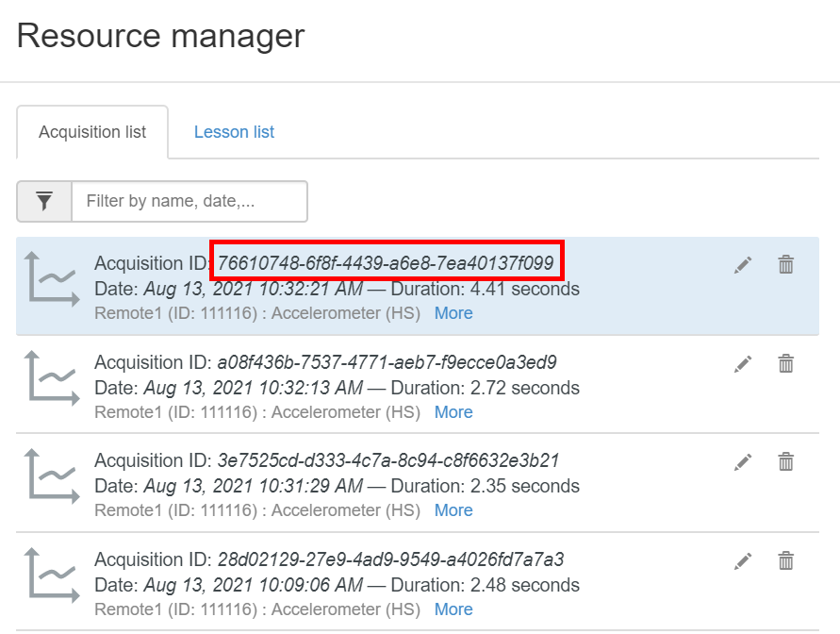
Task: Click the pencil icon for acquisition 3e7525cd
Action: (743, 462)
